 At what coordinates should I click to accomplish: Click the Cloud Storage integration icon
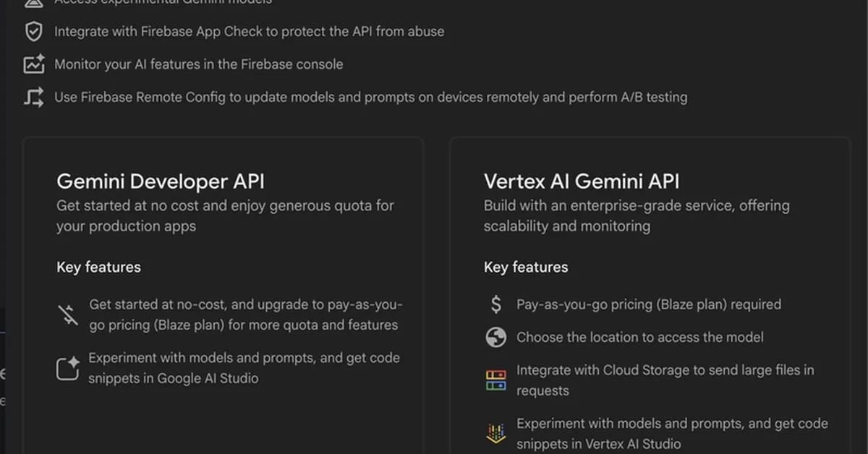495,379
